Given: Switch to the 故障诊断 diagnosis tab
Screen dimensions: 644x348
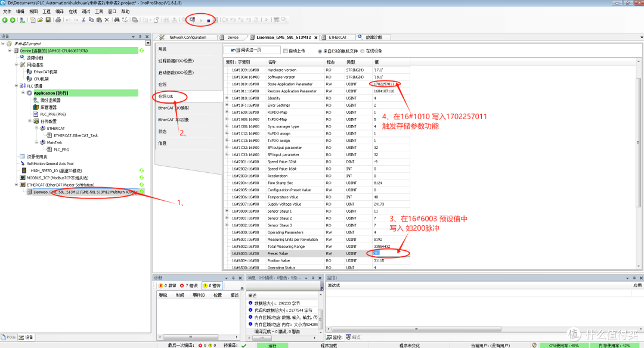Looking at the screenshot, I should [x=373, y=38].
